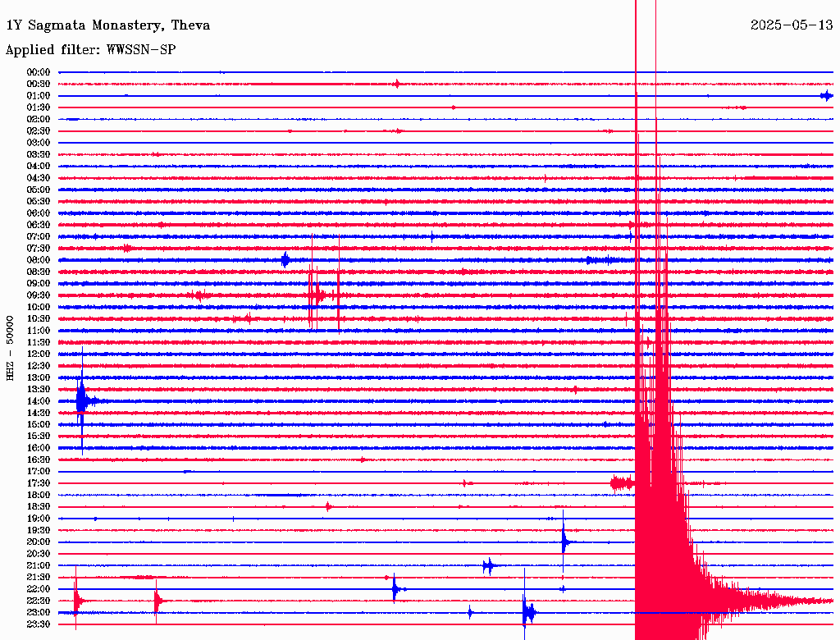Click the 20:30 time label
840x640 pixels.
coord(39,554)
